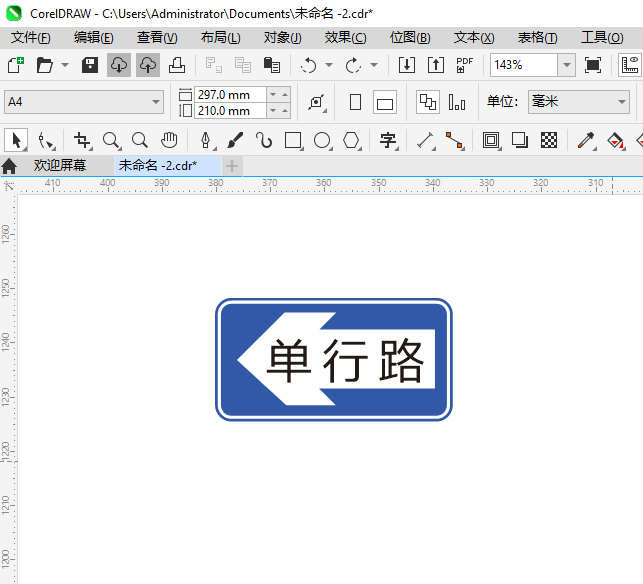Click the 143% zoom field

coord(524,65)
